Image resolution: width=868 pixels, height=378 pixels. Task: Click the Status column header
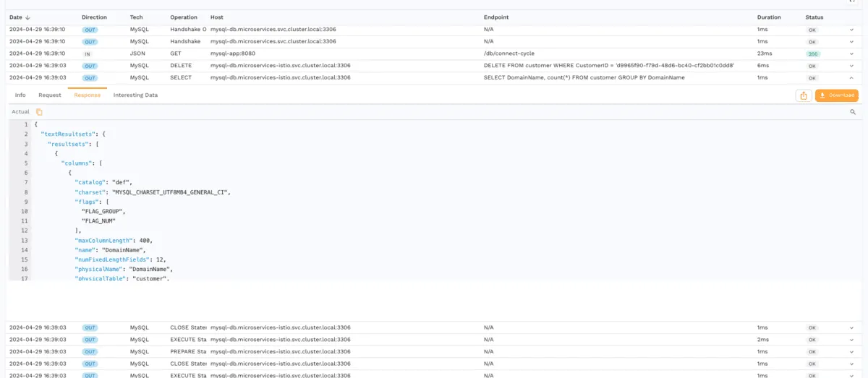click(x=814, y=17)
